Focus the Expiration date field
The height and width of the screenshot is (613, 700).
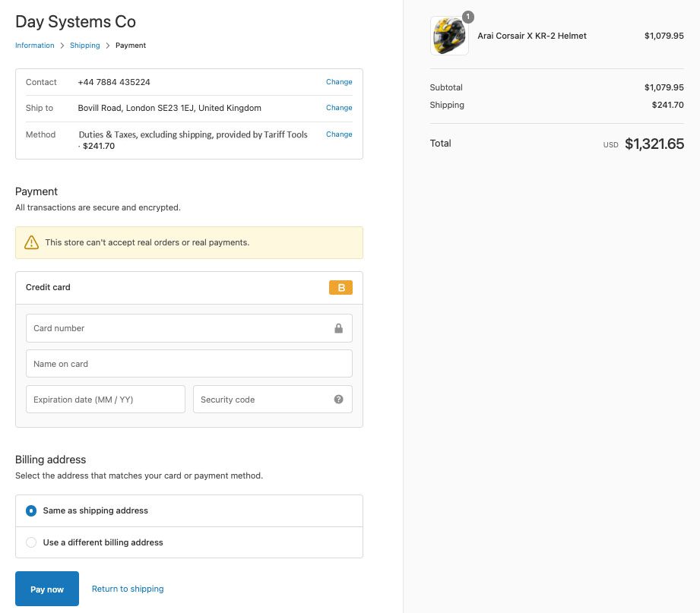pos(106,400)
